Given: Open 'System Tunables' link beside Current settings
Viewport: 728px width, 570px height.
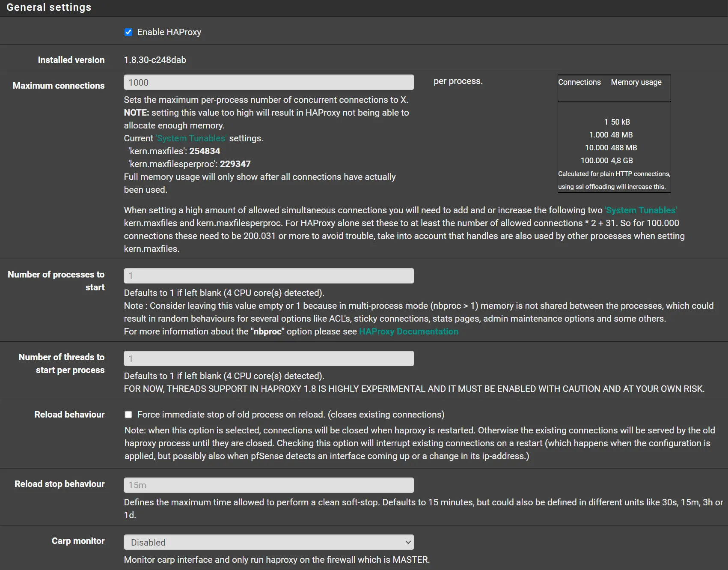Looking at the screenshot, I should [191, 138].
